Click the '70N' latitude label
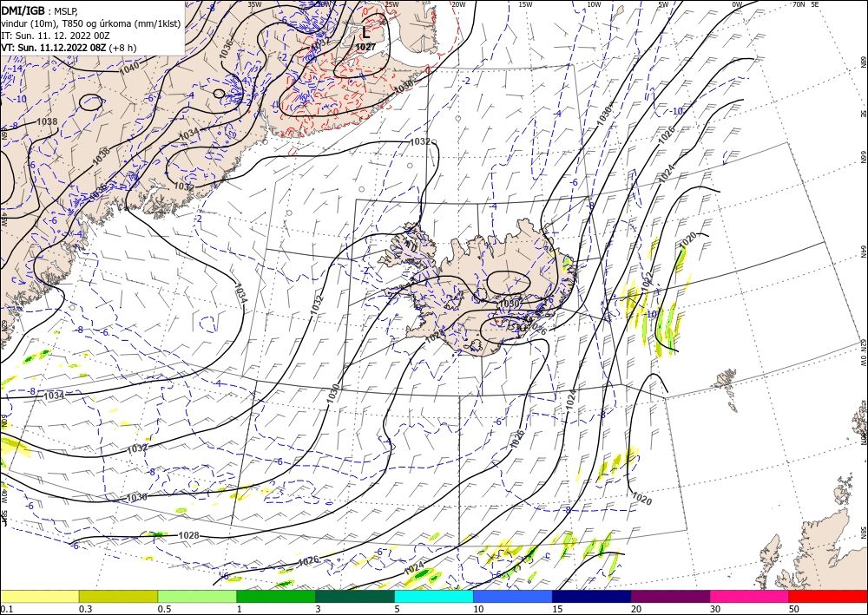 click(x=799, y=4)
